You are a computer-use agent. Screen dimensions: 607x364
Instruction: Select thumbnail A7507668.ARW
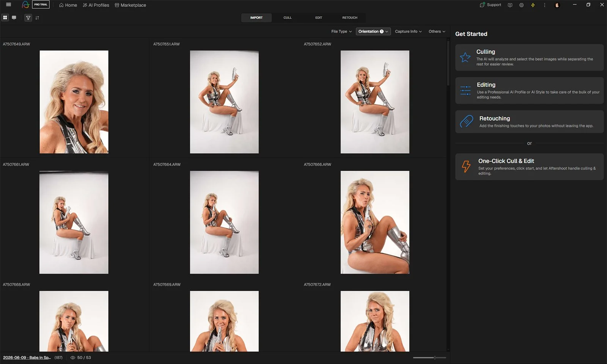[x=74, y=321]
